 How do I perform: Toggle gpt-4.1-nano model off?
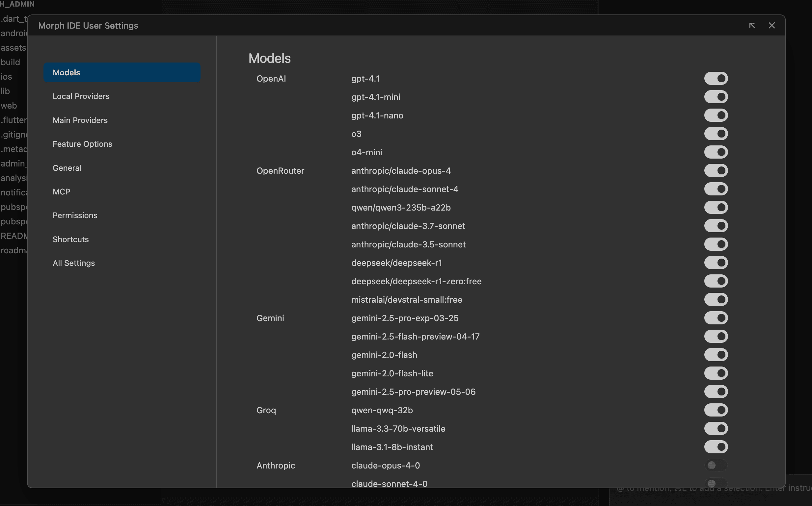716,115
